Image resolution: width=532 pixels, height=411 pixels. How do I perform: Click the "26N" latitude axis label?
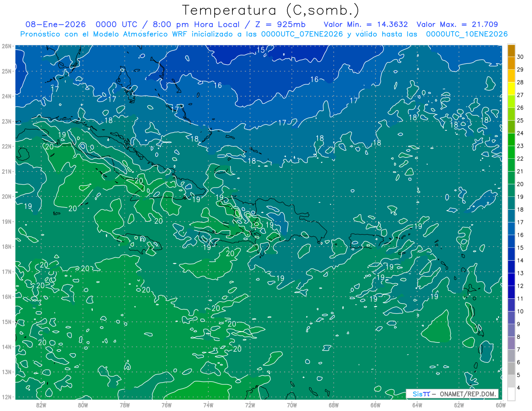point(7,46)
